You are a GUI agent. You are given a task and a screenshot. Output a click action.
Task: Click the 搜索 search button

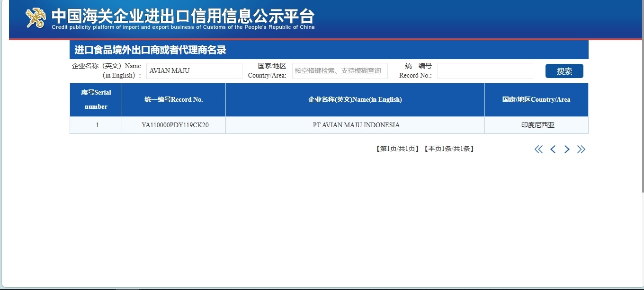coord(564,71)
